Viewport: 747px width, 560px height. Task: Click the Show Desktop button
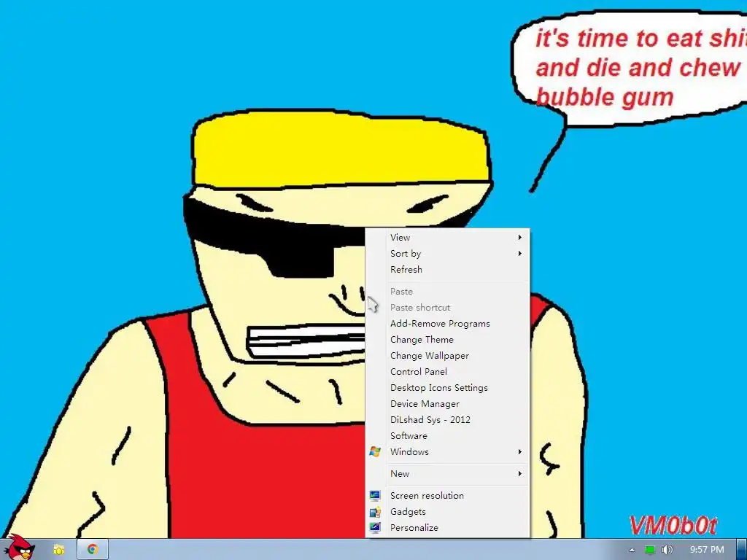[742, 550]
